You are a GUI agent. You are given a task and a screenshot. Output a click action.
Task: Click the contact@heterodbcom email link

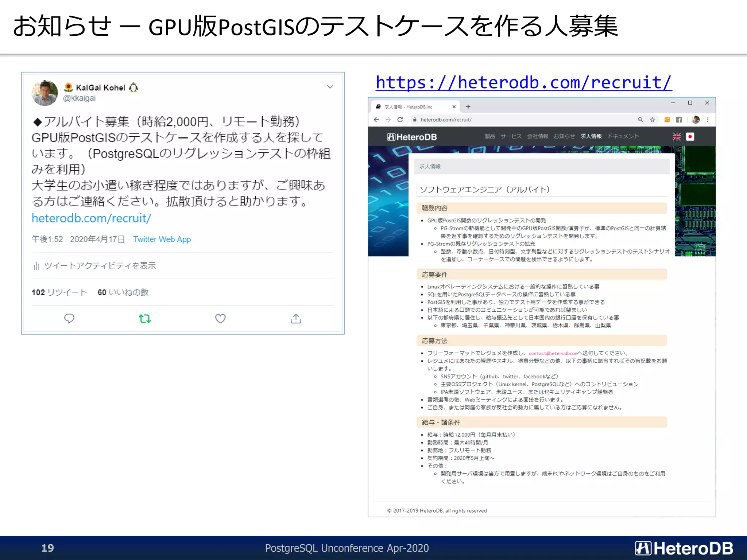(553, 353)
